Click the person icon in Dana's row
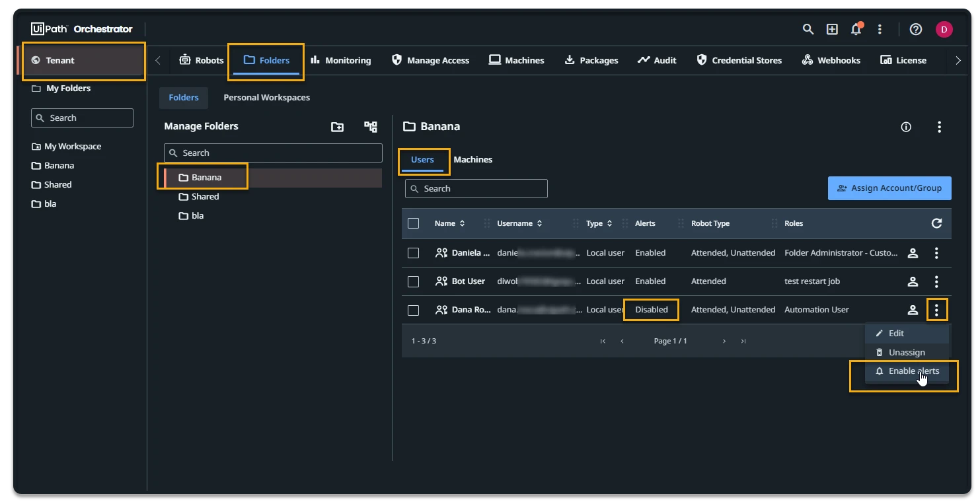980x504 pixels. click(913, 310)
